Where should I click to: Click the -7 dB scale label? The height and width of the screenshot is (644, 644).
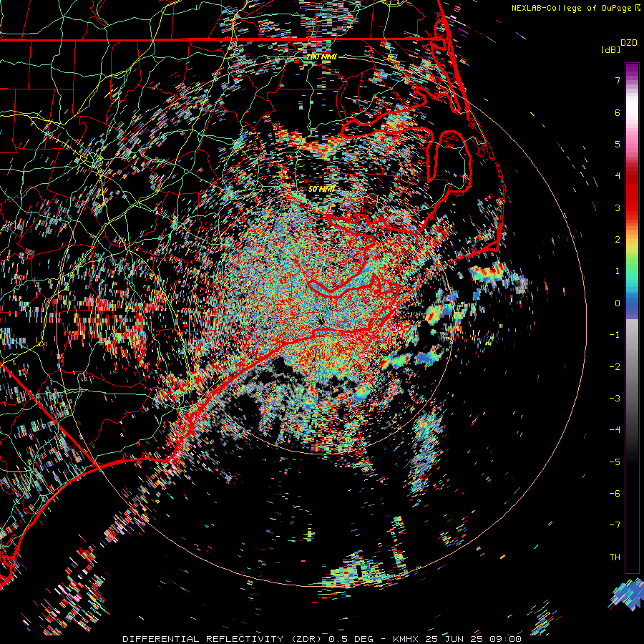tap(615, 525)
